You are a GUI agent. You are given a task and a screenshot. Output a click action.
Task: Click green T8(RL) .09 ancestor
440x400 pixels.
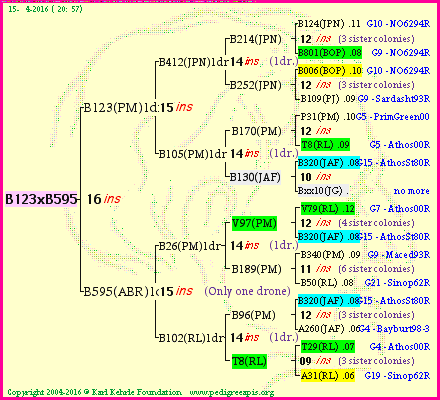325,145
